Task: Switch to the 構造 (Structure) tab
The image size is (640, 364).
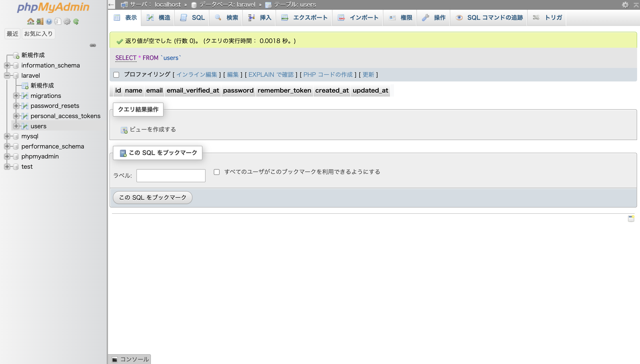Action: pyautogui.click(x=158, y=18)
